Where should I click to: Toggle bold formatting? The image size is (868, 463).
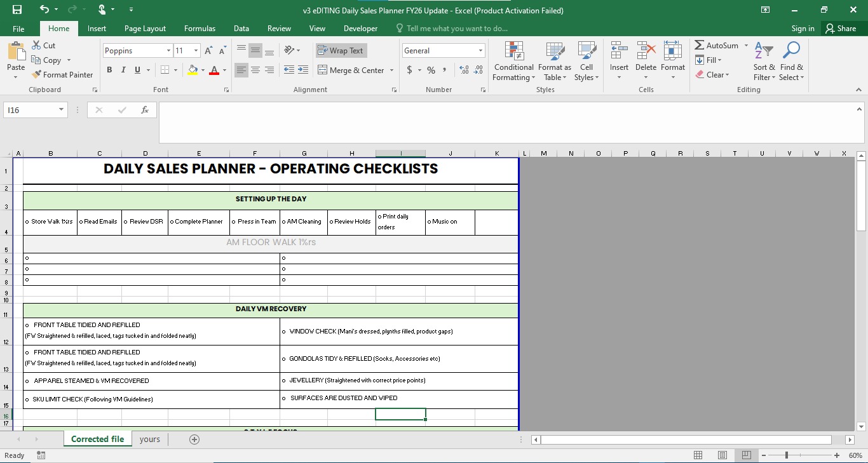[109, 70]
